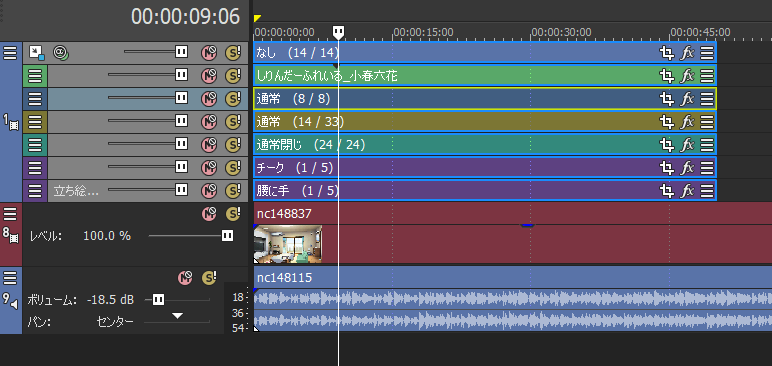Open event FX on the 通常 (8 / 8) clip
The height and width of the screenshot is (366, 772).
(687, 99)
